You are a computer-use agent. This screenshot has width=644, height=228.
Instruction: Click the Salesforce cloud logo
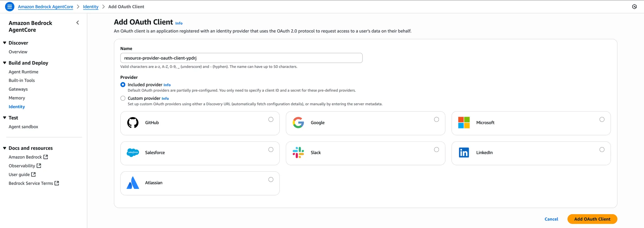point(133,153)
